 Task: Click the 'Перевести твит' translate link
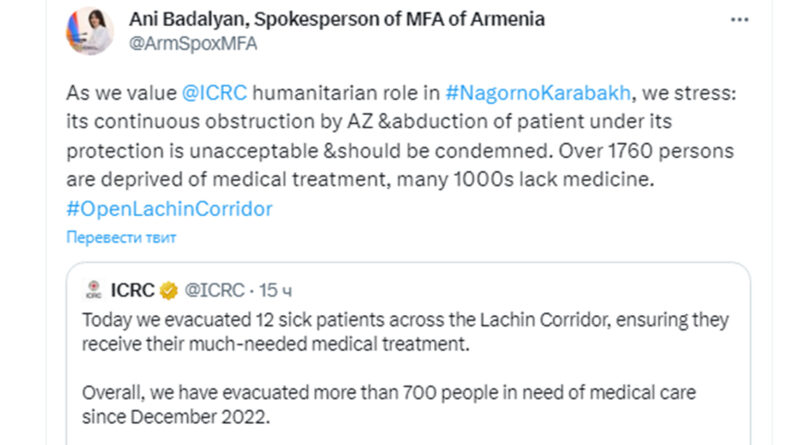coord(121,238)
